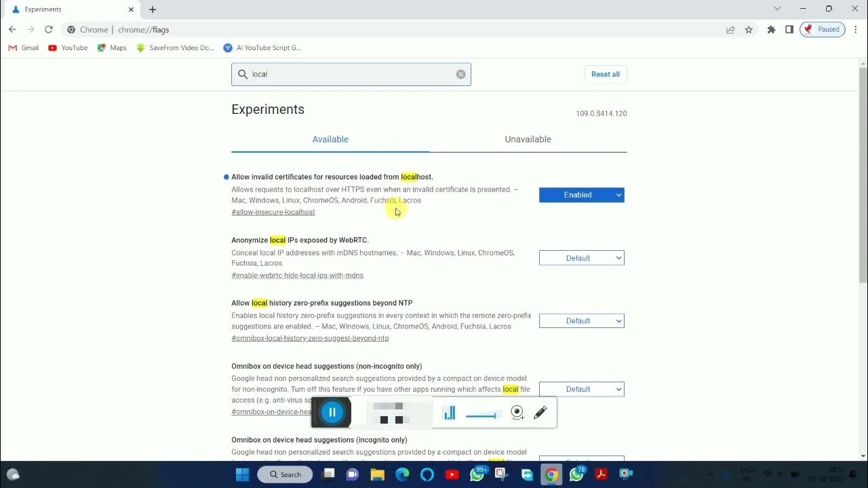Open the browser side panel icon
The image size is (868, 488).
(x=789, y=30)
